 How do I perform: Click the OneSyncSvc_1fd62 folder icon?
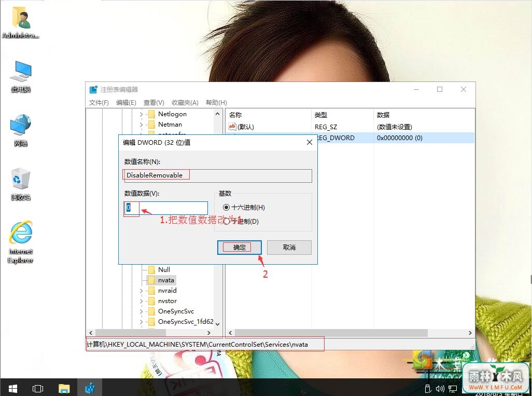pos(151,322)
